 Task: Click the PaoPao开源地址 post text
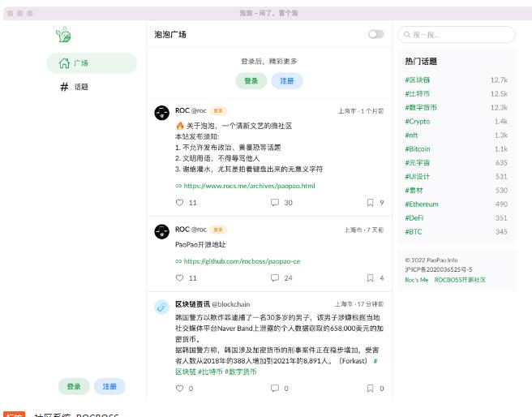pos(200,245)
